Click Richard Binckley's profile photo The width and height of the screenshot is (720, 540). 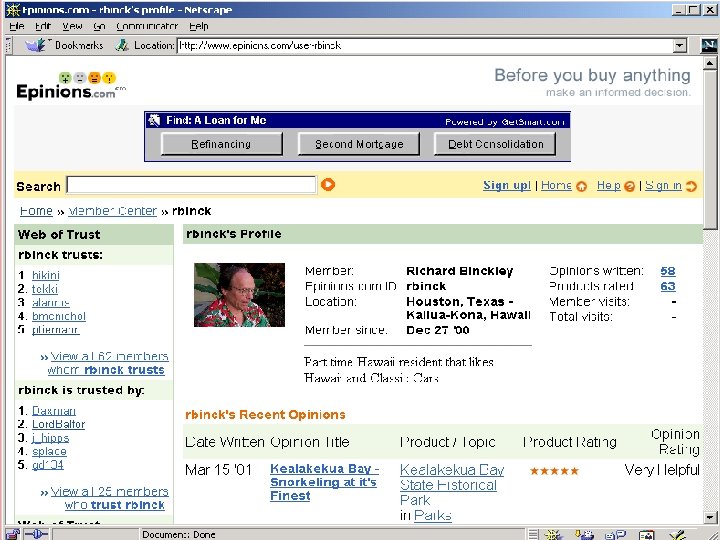pyautogui.click(x=239, y=295)
